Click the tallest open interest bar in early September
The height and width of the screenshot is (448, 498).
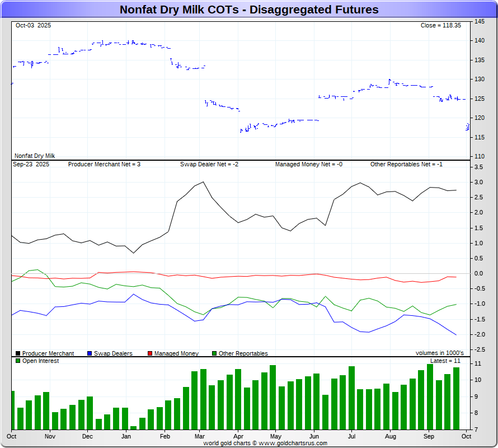tap(430, 396)
